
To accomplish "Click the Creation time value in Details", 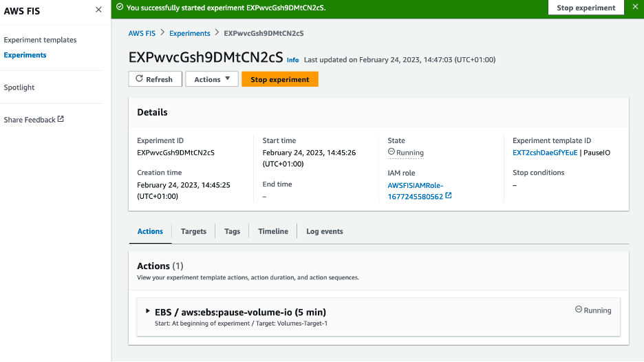I will coord(184,191).
